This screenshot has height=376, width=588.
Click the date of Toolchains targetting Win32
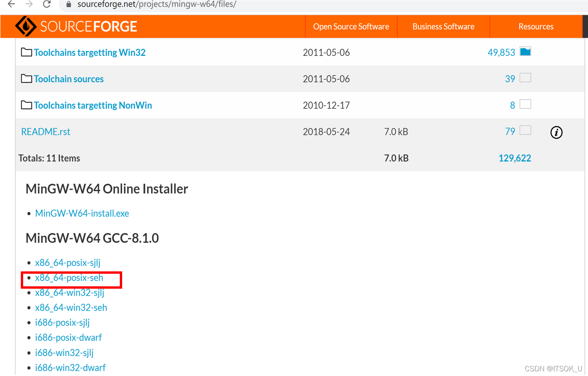(x=326, y=53)
